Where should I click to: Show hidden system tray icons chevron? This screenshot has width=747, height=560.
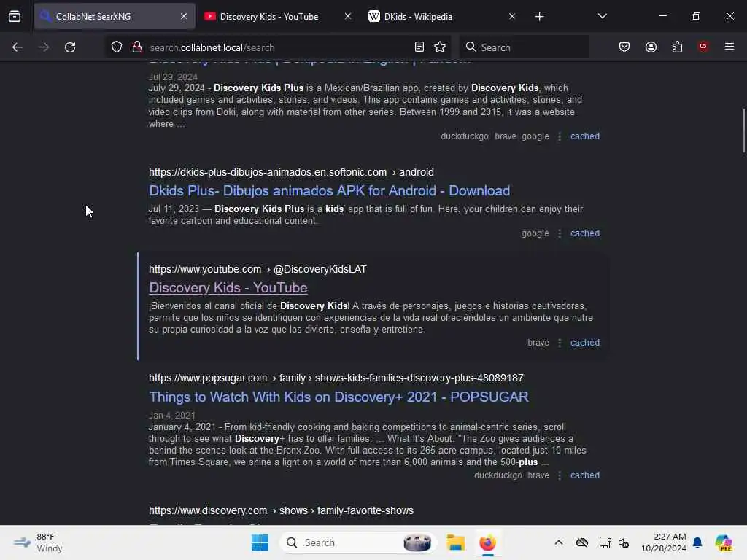coord(559,542)
